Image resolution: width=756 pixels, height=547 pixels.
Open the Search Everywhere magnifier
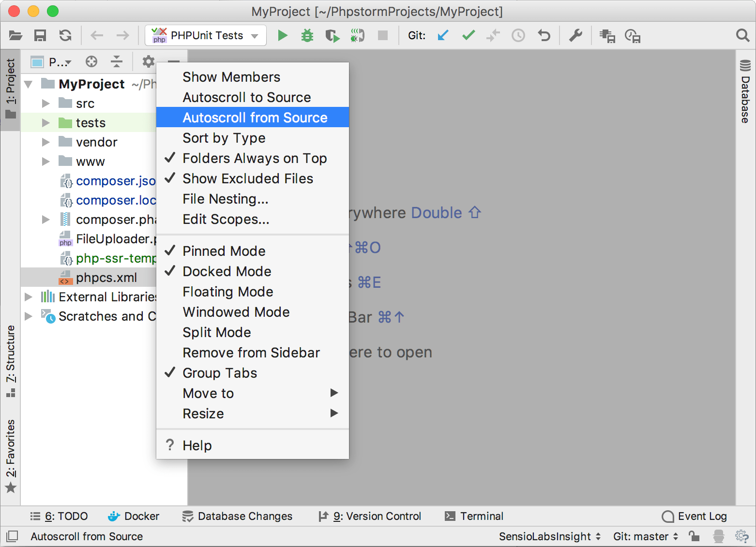(742, 35)
